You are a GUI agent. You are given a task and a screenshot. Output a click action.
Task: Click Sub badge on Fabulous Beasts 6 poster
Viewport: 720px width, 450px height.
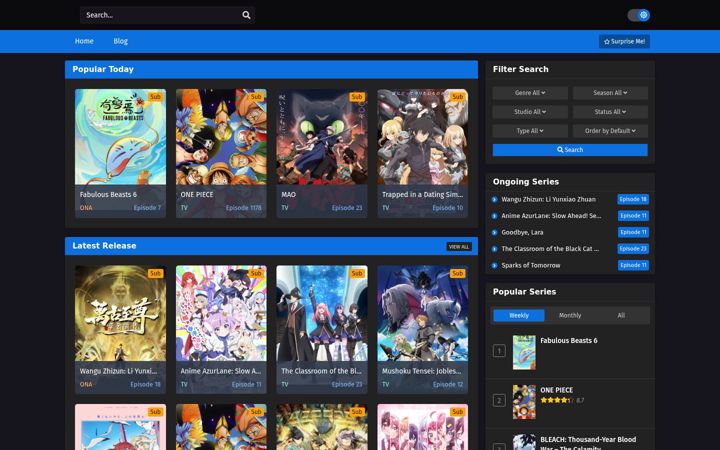pyautogui.click(x=155, y=97)
